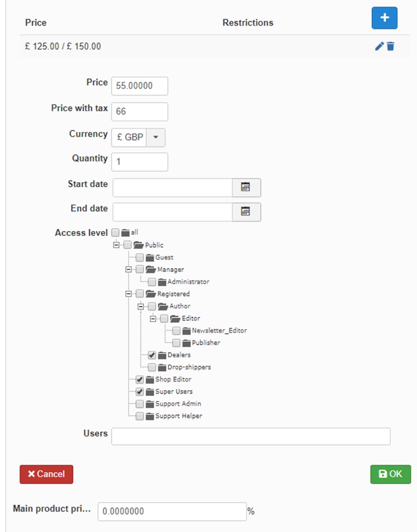417x532 pixels.
Task: Uncheck the Shop Editor checkbox
Action: point(140,380)
